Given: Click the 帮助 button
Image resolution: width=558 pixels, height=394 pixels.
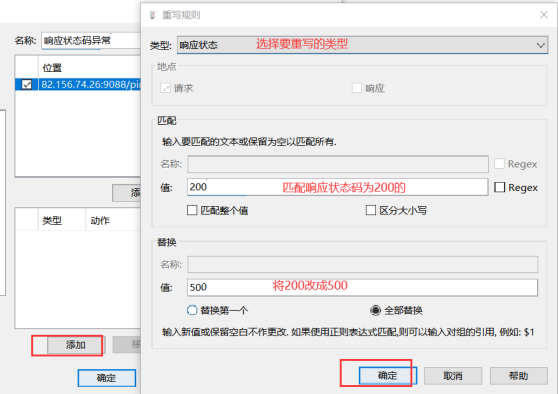Looking at the screenshot, I should tap(518, 376).
